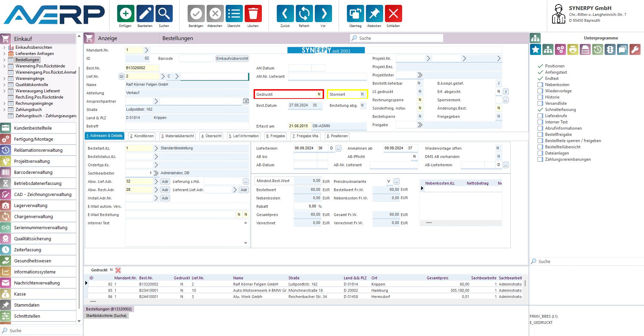Click the wrench icon in Unterprogramme
This screenshot has height=336, width=644.
(x=635, y=50)
